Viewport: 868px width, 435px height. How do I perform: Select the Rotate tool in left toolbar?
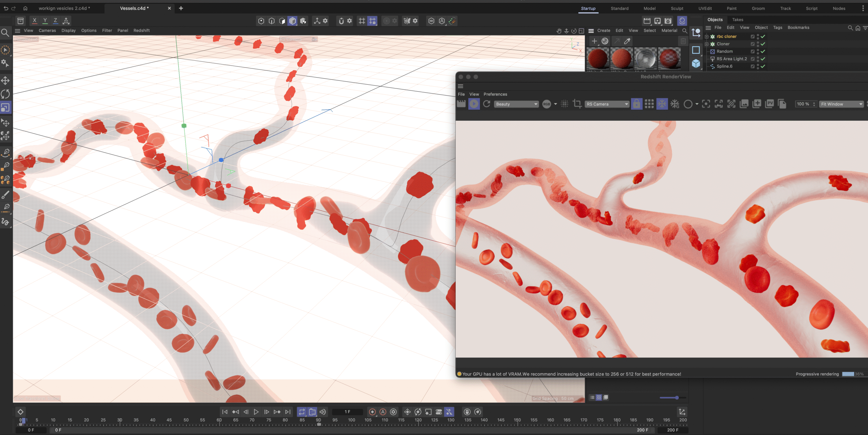point(5,94)
